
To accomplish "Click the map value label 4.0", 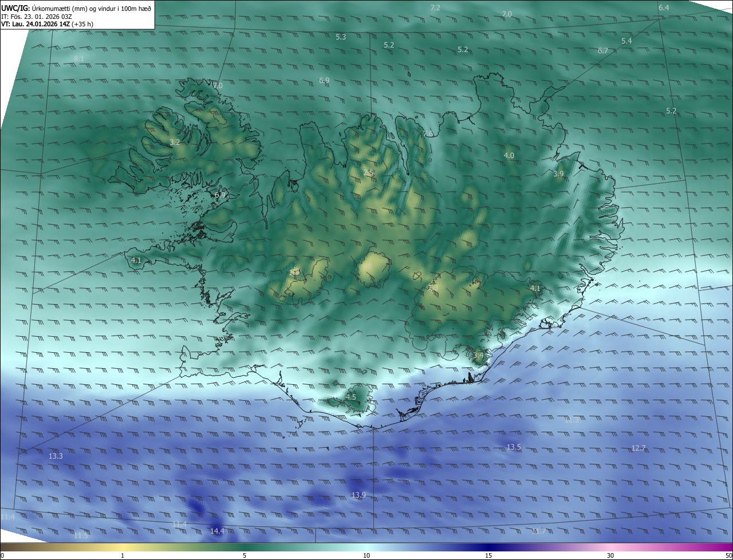I will click(509, 156).
